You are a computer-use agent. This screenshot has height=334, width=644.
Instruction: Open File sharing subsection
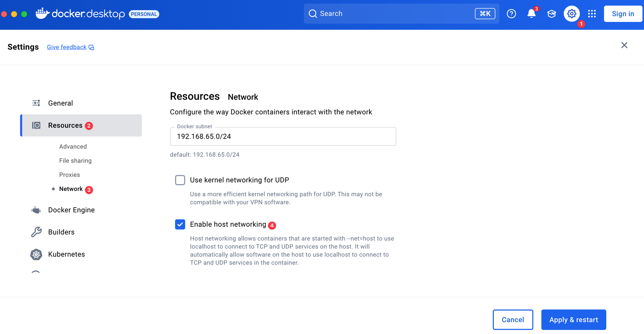point(75,161)
